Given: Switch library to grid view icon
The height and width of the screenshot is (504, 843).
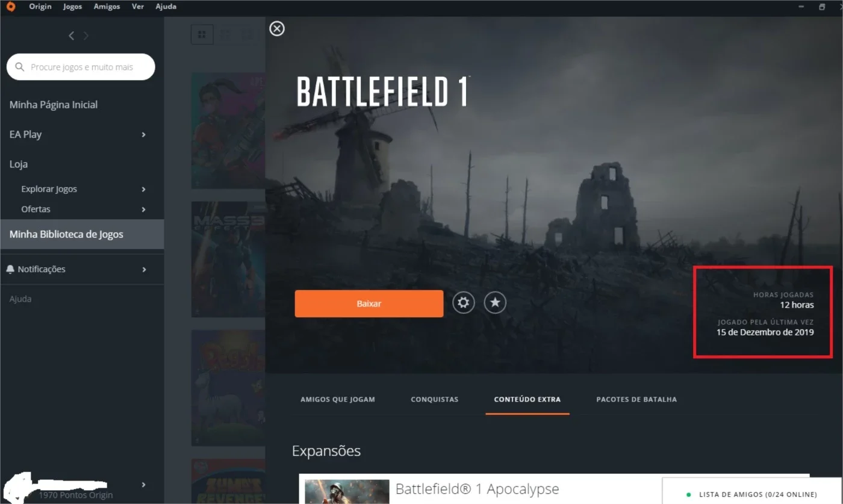Looking at the screenshot, I should [202, 34].
